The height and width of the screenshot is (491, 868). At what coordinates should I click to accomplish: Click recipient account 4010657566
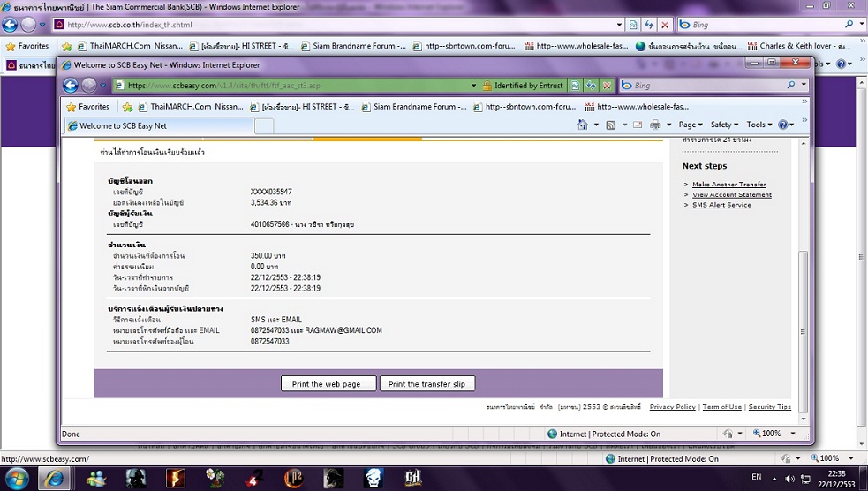[269, 224]
